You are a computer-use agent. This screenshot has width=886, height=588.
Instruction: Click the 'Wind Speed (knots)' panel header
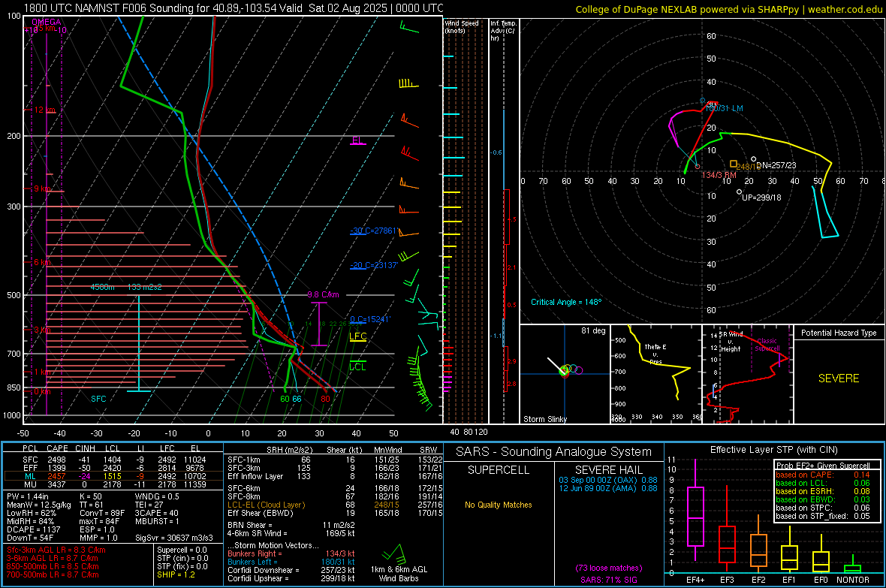tap(461, 26)
